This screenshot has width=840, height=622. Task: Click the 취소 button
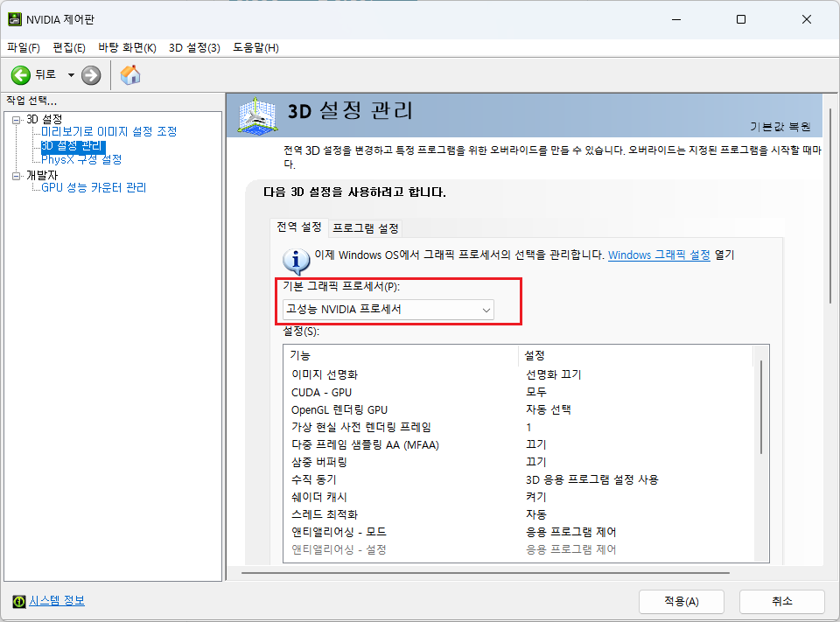tap(781, 602)
